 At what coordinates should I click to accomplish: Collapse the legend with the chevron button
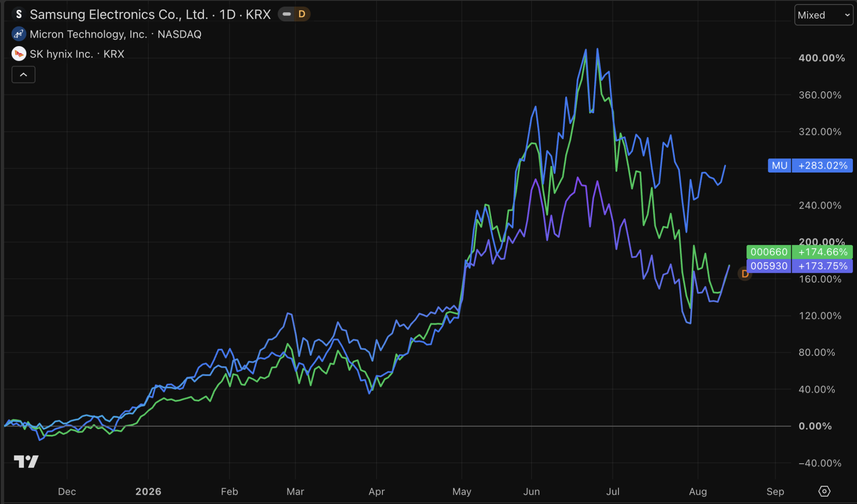(x=24, y=75)
